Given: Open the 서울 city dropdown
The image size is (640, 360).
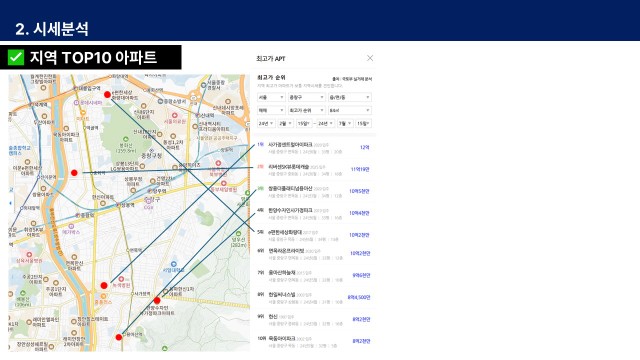Looking at the screenshot, I should 271,98.
